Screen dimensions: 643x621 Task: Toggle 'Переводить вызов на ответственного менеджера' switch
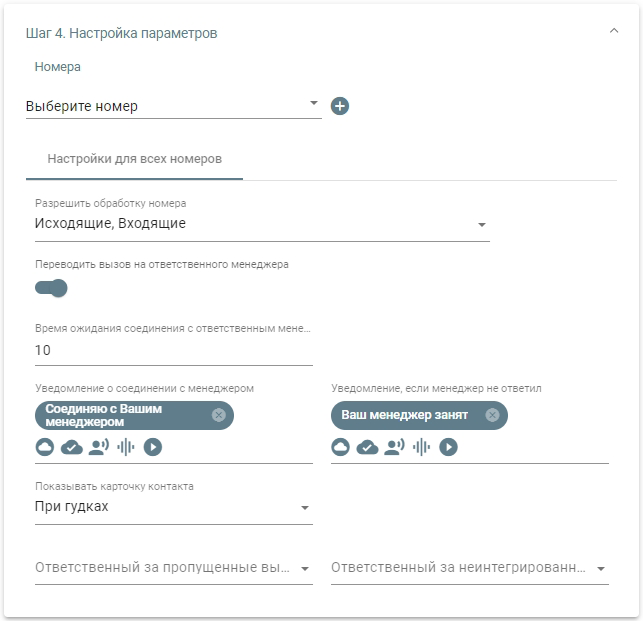click(x=51, y=288)
